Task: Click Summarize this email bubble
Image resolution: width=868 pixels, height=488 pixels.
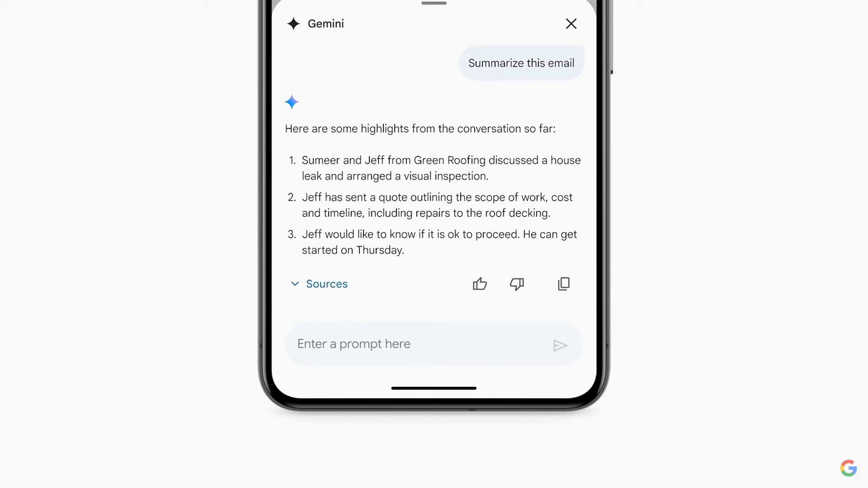Action: point(520,62)
